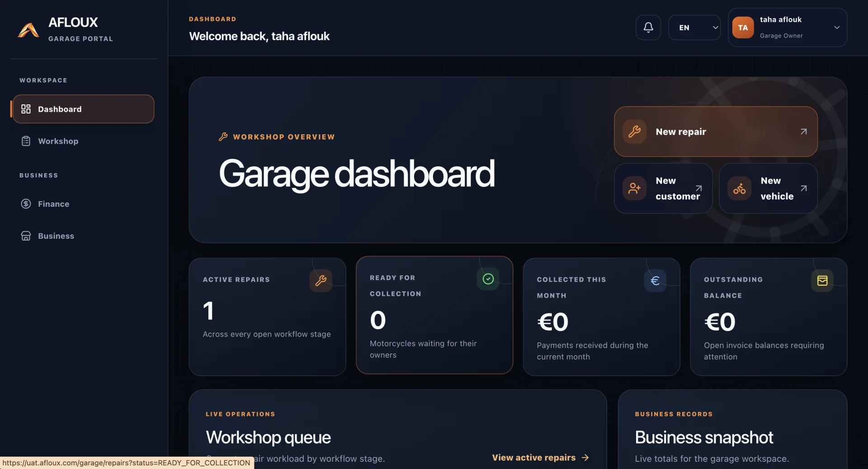
Task: Click the wrench icon beside Workshop Overview
Action: 223,137
